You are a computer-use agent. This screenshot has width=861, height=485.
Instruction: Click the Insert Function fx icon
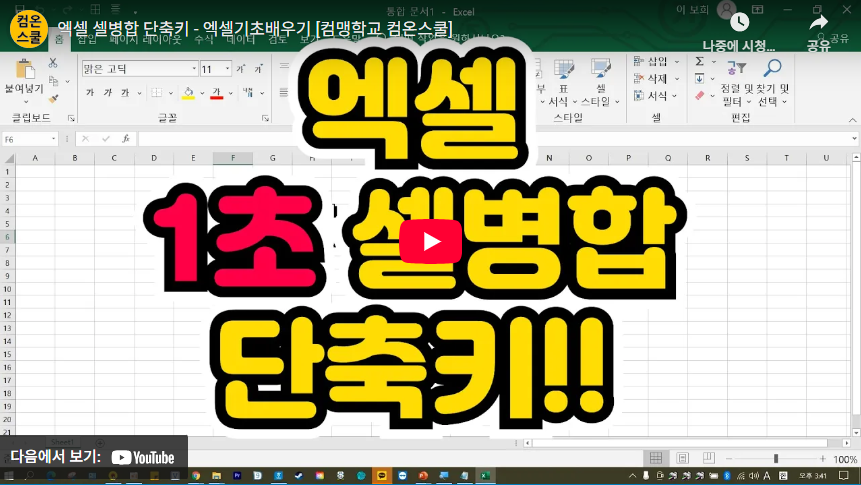pos(126,139)
